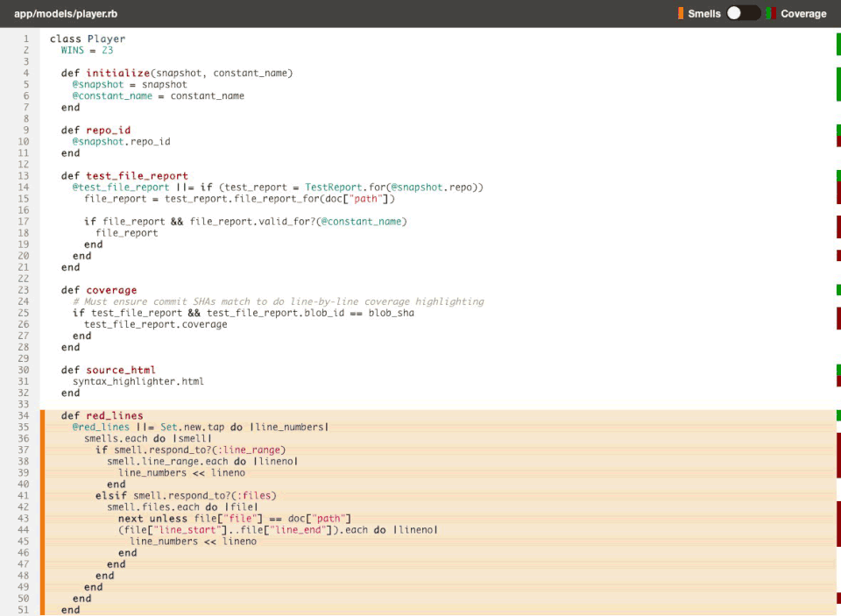
Task: Click 'def test_file_report' method definition
Action: tap(124, 175)
